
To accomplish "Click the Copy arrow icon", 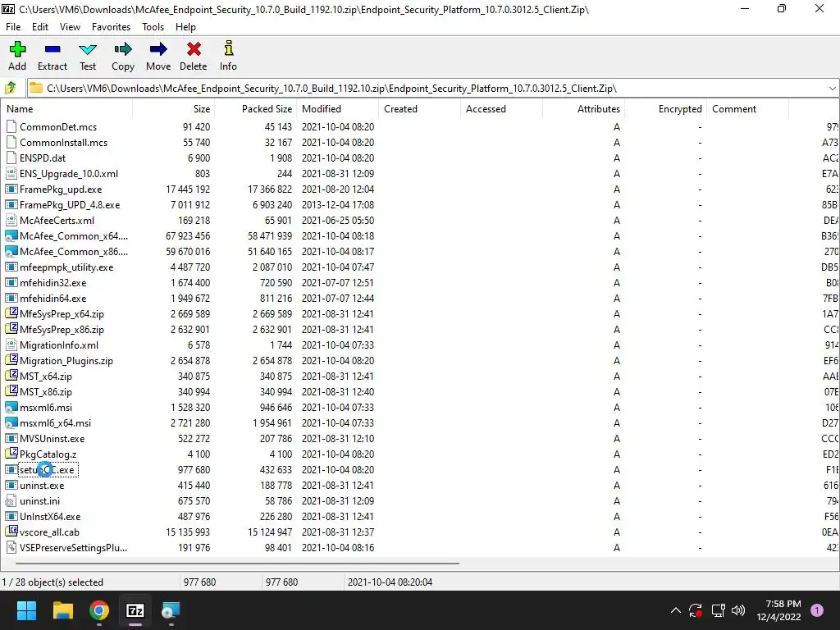I will click(x=123, y=49).
